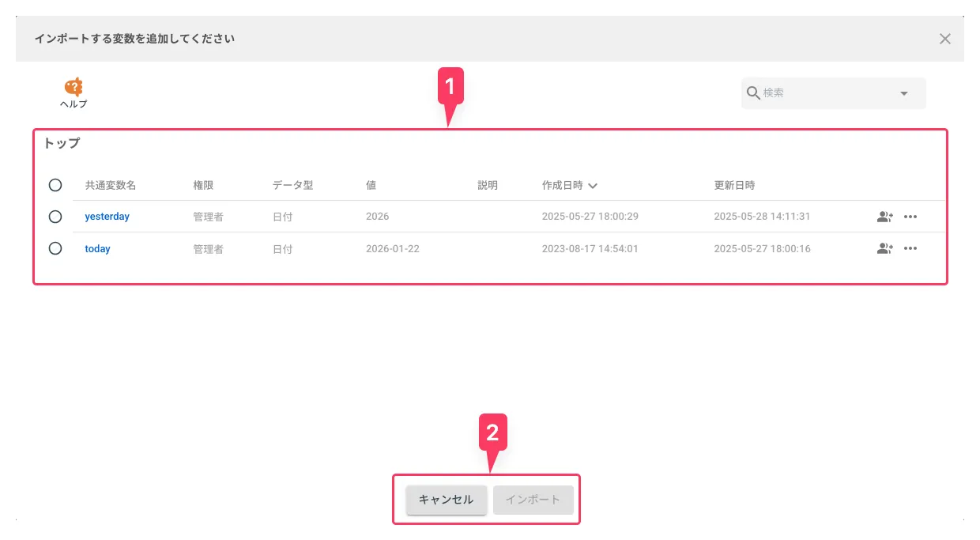Go to the トップ breadcrumb
Image resolution: width=980 pixels, height=540 pixels.
pos(62,143)
